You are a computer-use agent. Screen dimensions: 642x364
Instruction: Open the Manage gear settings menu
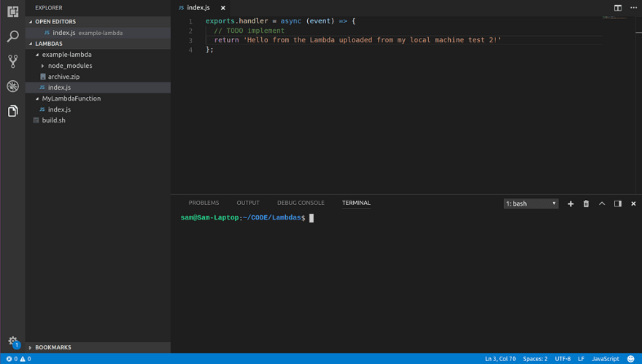[13, 341]
